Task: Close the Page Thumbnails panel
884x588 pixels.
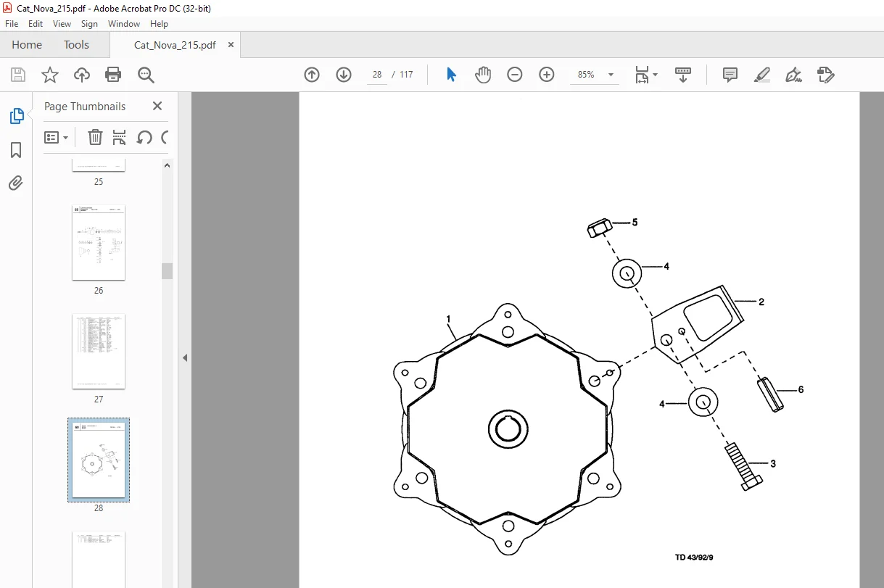Action: click(157, 106)
